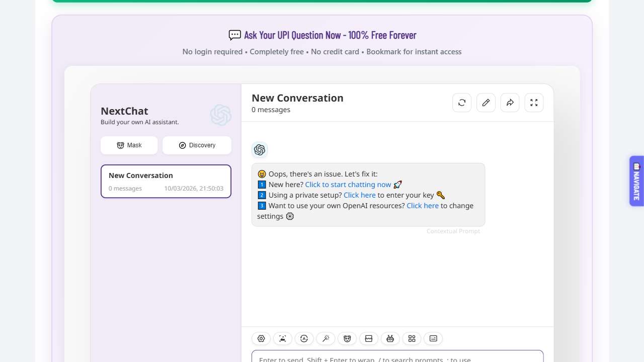Select the robot model icon
Viewport: 644px width, 362px height.
click(x=390, y=339)
